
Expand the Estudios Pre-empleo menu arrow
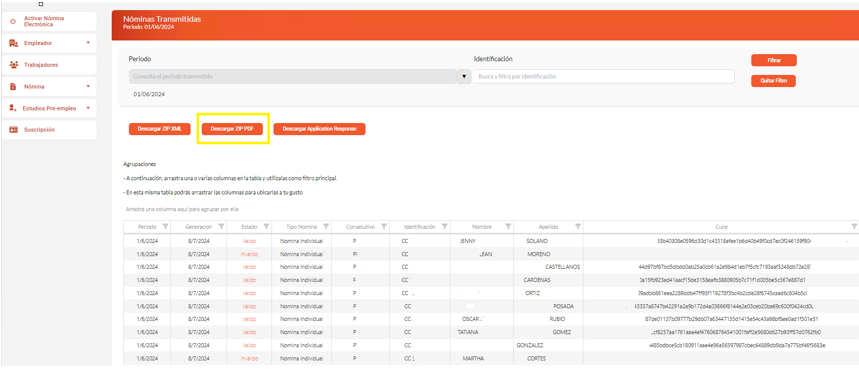pos(88,108)
